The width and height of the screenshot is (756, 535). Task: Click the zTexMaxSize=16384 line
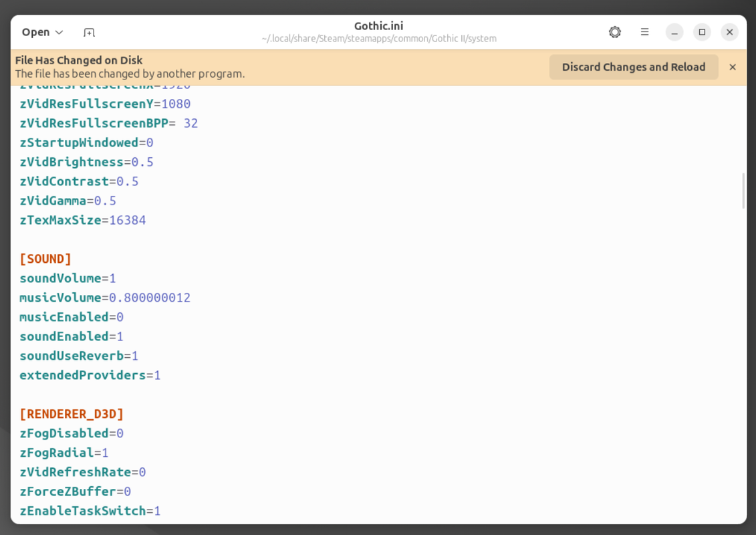pos(82,221)
